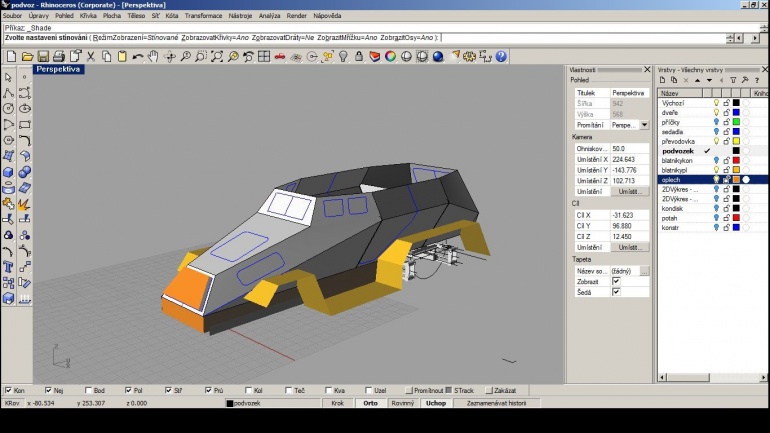Open the Render menu
The height and width of the screenshot is (433, 770).
(297, 16)
